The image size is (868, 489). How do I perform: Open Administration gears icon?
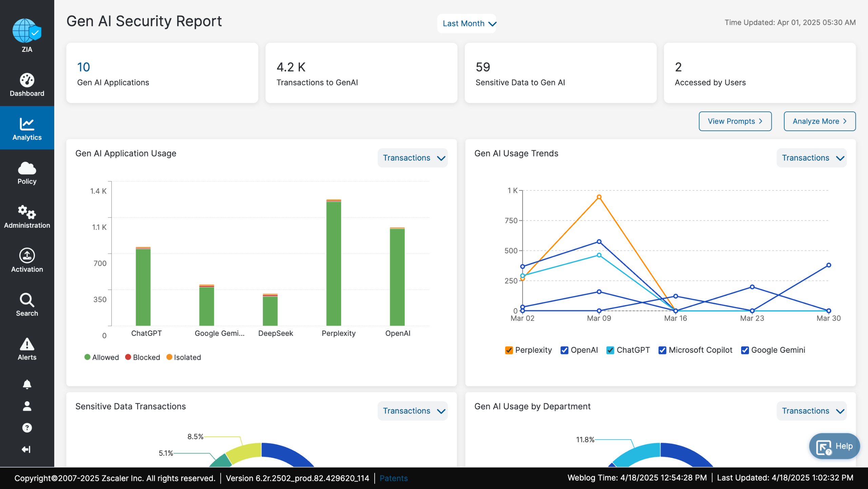click(27, 212)
